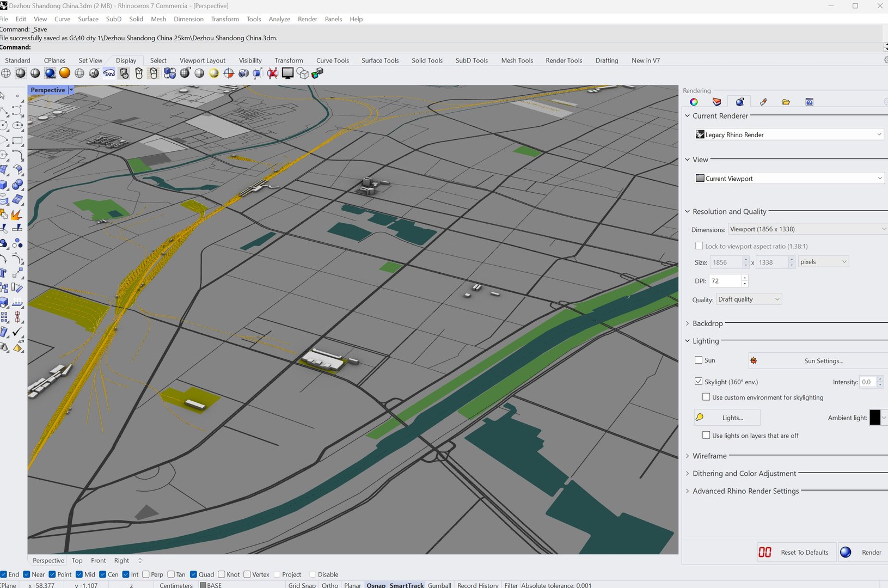Click the black Ambient light color swatch
The image size is (888, 588).
875,418
